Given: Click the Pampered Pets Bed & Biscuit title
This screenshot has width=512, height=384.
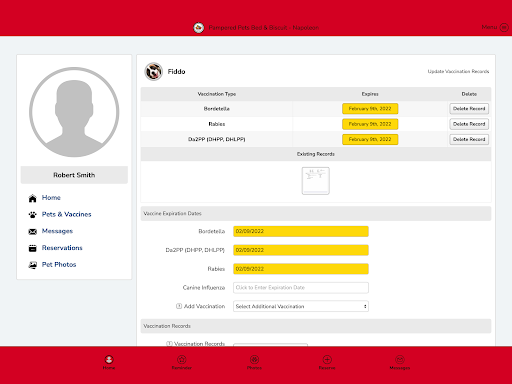Looking at the screenshot, I should pyautogui.click(x=264, y=28).
